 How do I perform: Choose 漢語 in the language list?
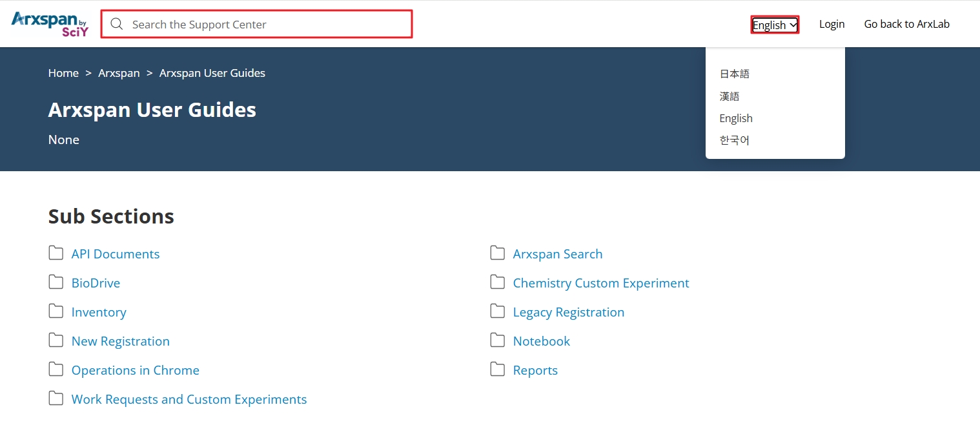point(730,96)
